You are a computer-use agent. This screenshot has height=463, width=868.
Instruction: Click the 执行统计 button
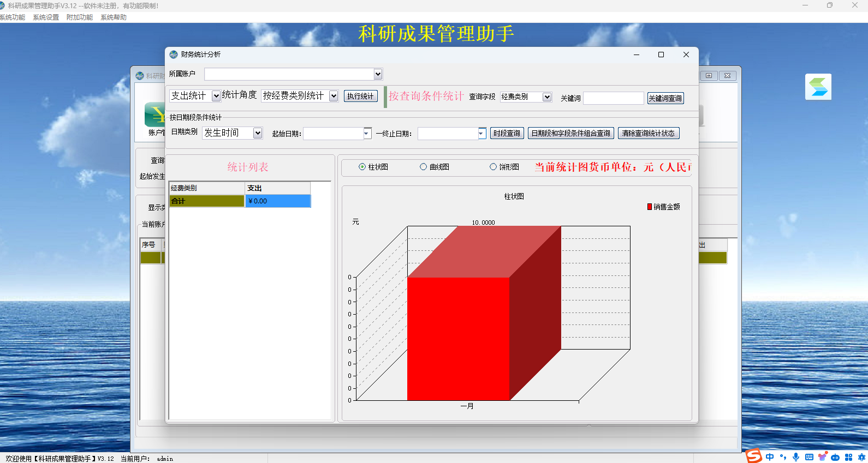[360, 96]
